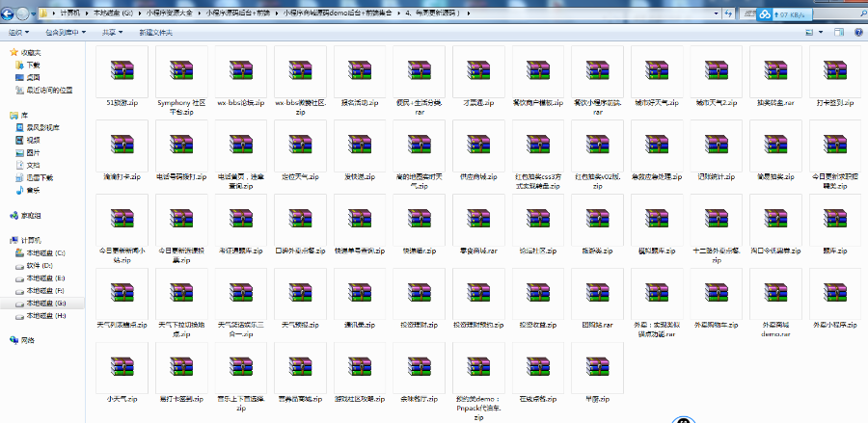Click the 新建文件夹 button

click(155, 33)
